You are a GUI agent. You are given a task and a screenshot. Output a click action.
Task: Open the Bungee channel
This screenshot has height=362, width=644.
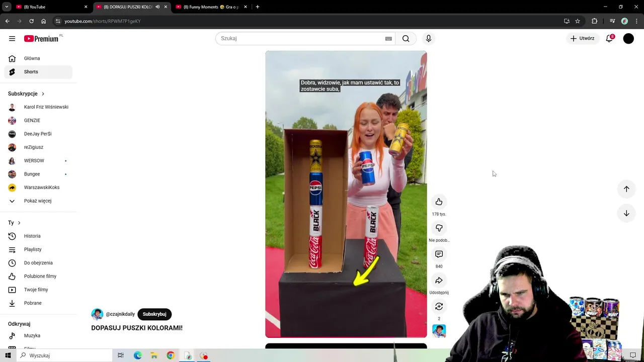[x=38, y=174]
